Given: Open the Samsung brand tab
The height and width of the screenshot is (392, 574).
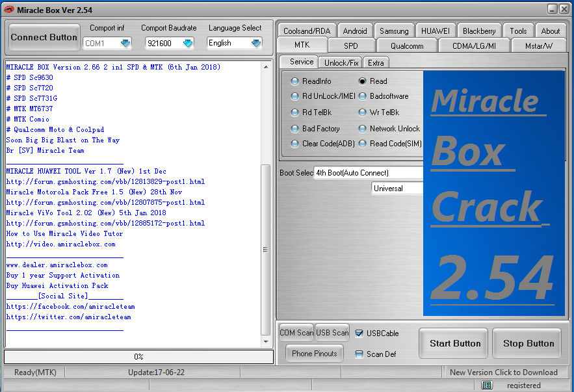Looking at the screenshot, I should point(394,30).
